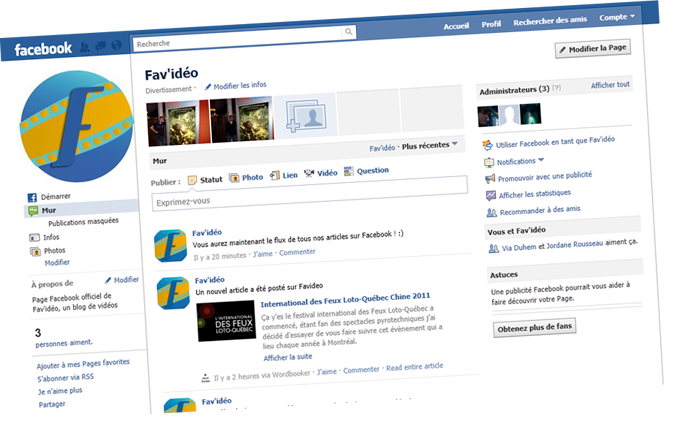Select Question publish option
Viewport: 680px width, 422px height.
(x=366, y=171)
